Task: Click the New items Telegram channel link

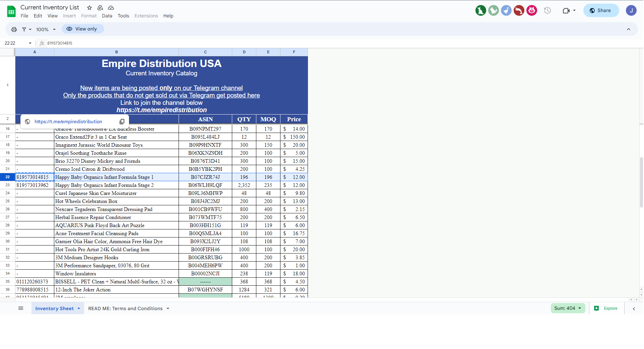Action: 162,88
